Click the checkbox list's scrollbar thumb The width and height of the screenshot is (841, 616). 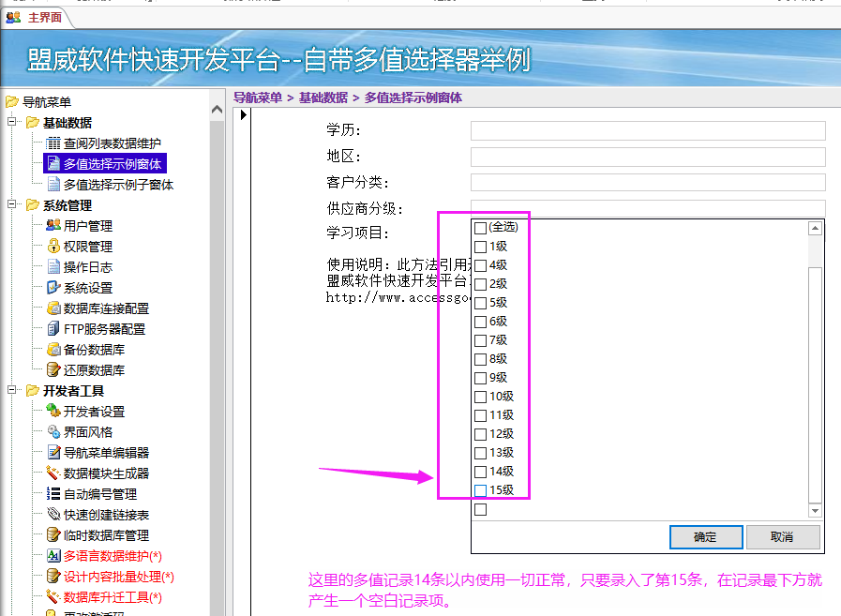coord(815,385)
